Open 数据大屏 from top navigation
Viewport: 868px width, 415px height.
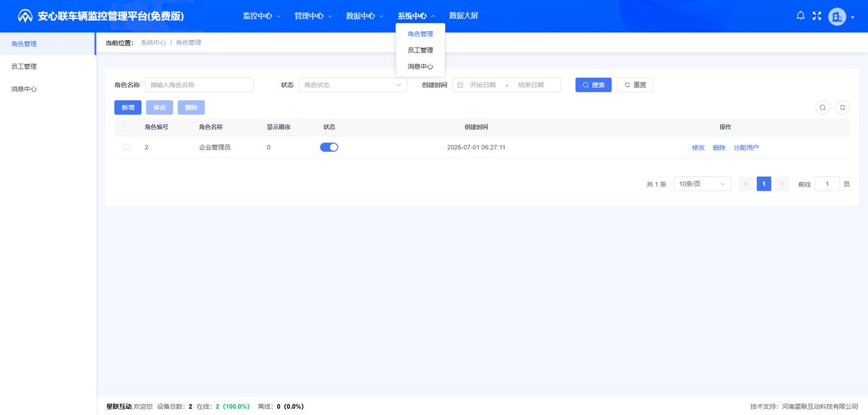coord(464,16)
